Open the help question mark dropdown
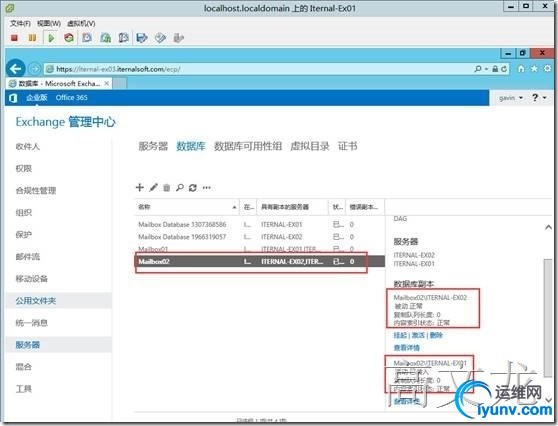 pos(539,98)
